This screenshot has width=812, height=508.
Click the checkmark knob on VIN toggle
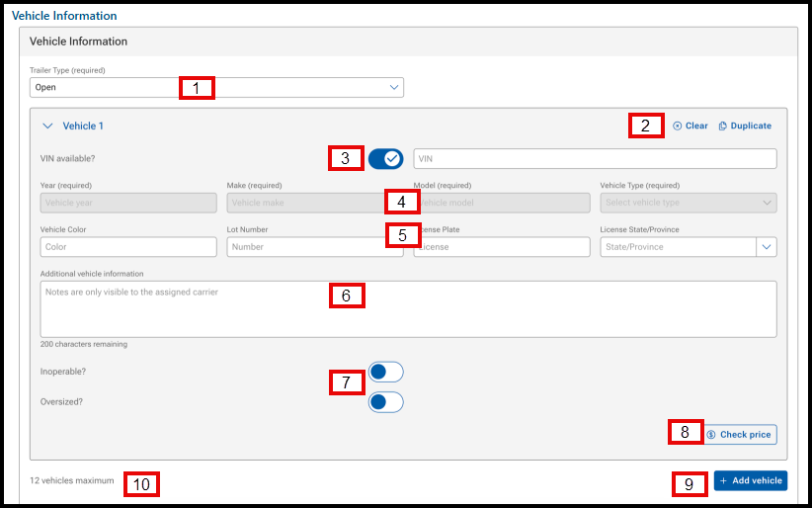(x=392, y=159)
